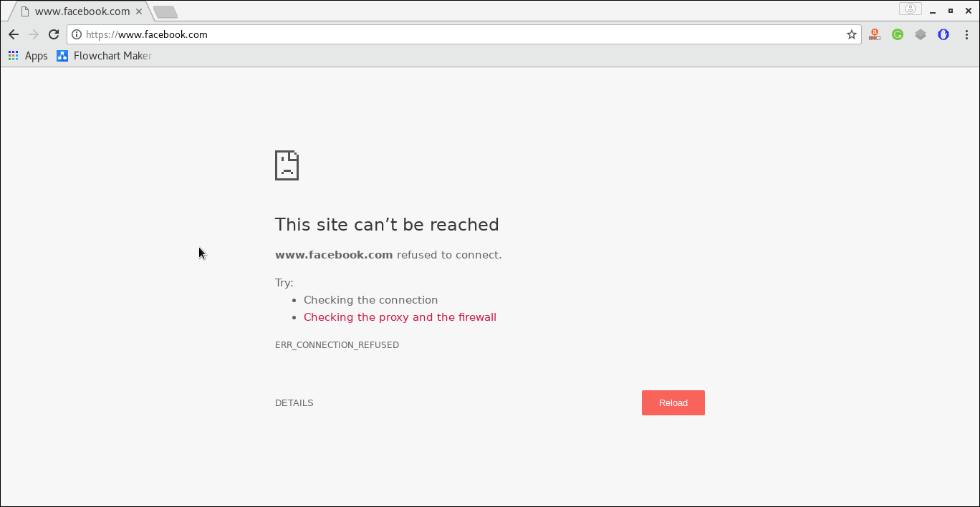Open a new tab
This screenshot has width=980, height=507.
pyautogui.click(x=165, y=11)
